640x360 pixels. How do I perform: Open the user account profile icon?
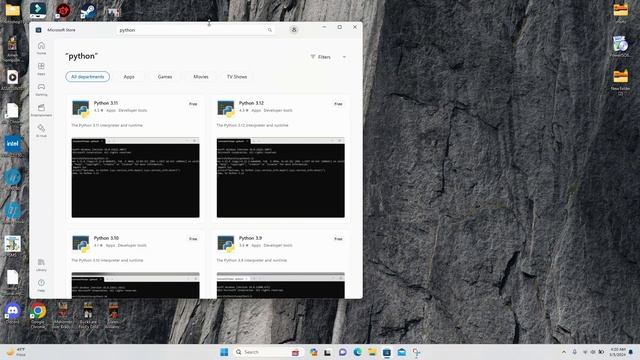pos(294,30)
